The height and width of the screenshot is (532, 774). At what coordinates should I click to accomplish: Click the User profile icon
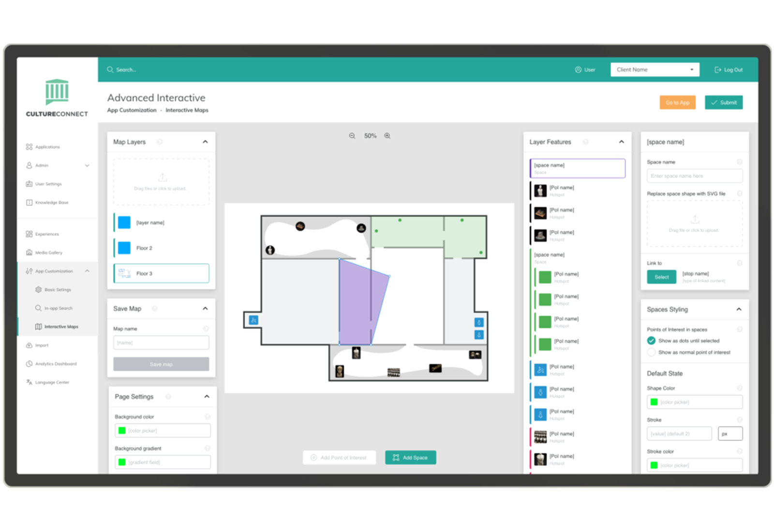point(578,70)
